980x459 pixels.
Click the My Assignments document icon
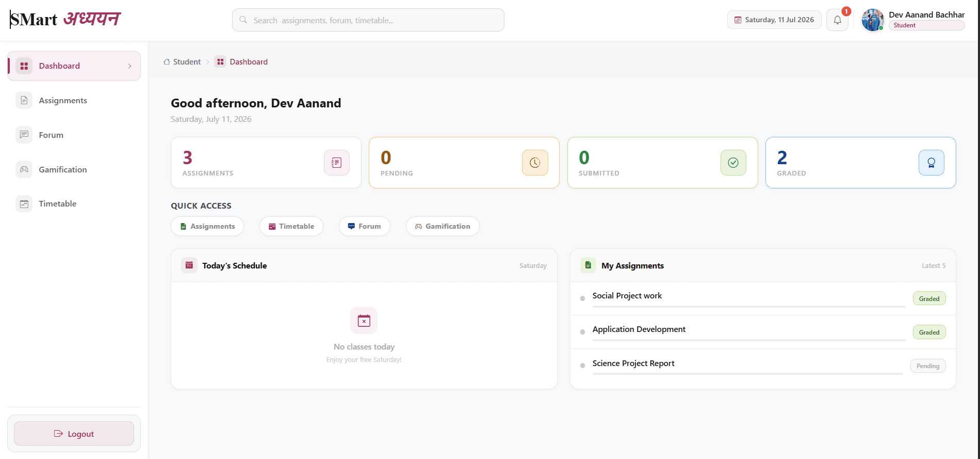(588, 265)
